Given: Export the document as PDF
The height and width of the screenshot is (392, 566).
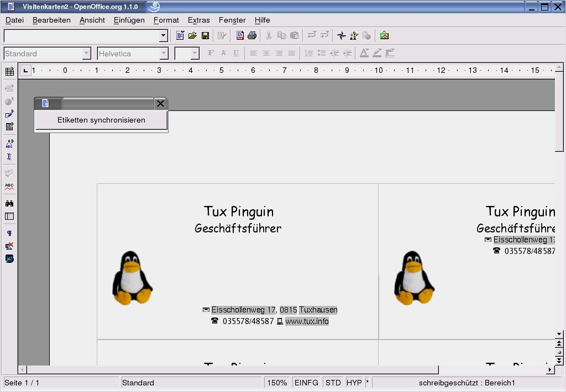Looking at the screenshot, I should pos(240,35).
